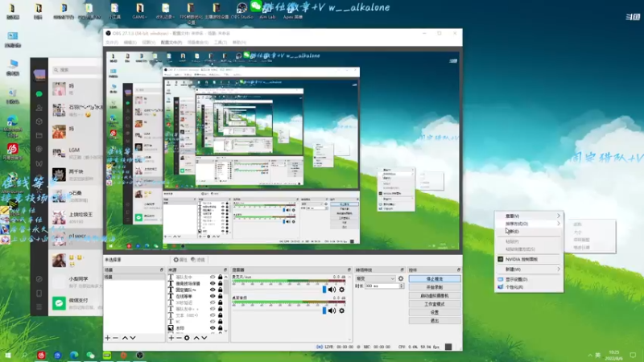Mute the desktop audio channel
This screenshot has width=644, height=362.
[x=332, y=311]
